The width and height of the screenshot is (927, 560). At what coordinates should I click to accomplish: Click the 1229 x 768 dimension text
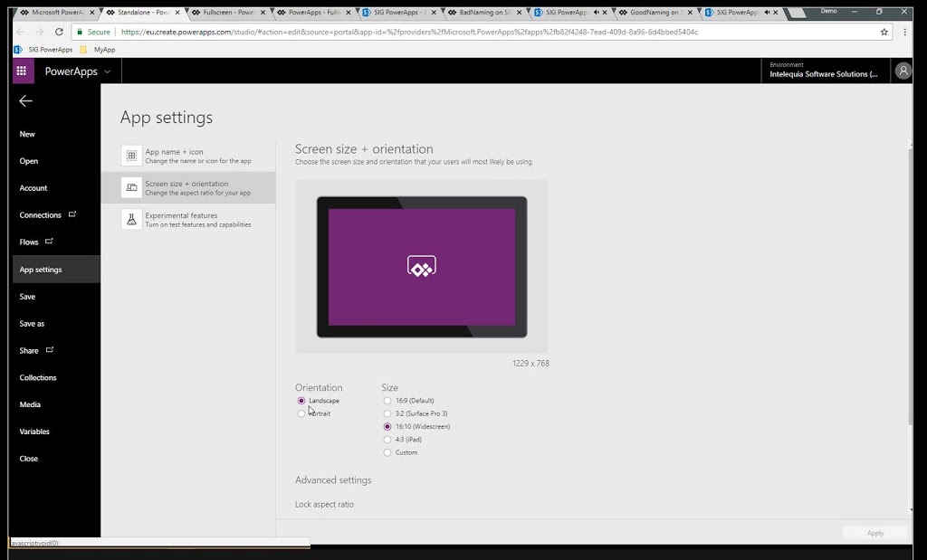[530, 364]
